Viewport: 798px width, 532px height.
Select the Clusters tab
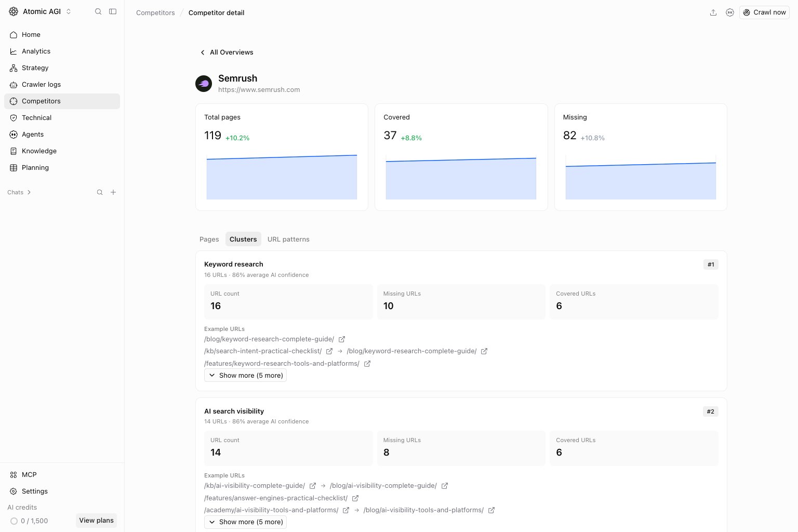[x=243, y=240]
